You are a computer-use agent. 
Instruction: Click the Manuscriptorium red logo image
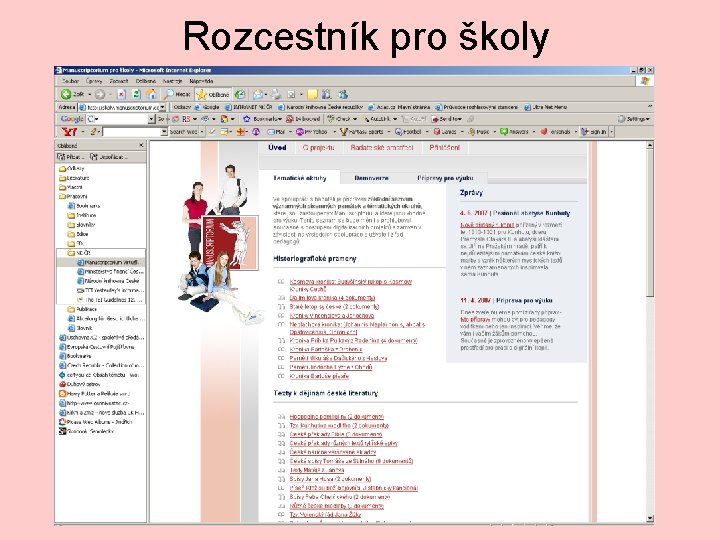point(230,242)
